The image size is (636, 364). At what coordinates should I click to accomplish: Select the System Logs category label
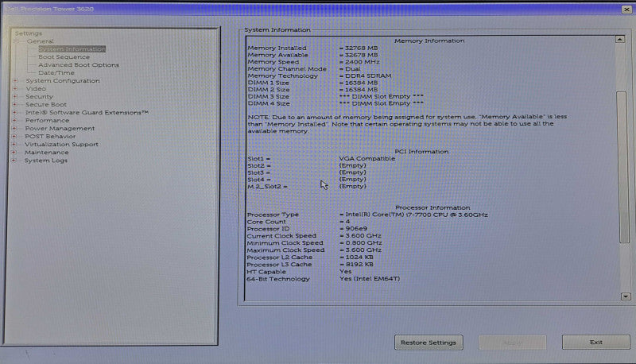(x=46, y=161)
